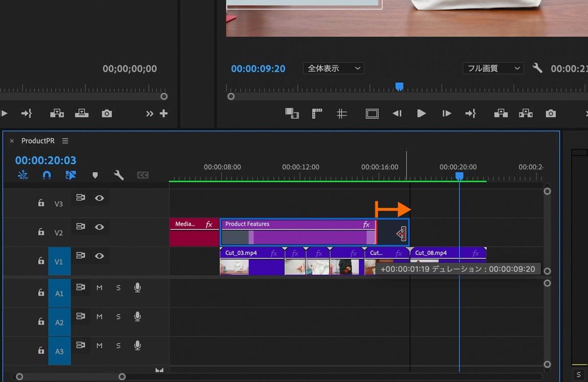This screenshot has height=382, width=588.
Task: Add a marker in the timeline
Action: tap(95, 175)
